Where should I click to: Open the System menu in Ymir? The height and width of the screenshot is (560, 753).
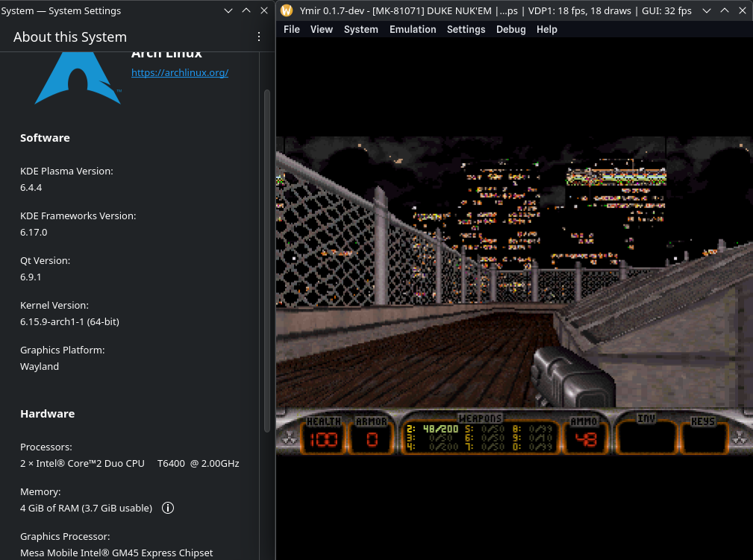360,29
